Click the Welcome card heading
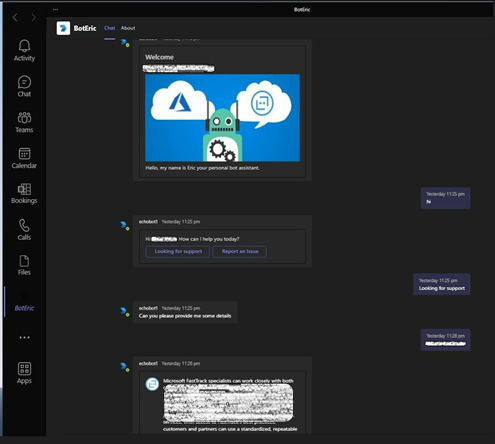This screenshot has width=495, height=444. click(159, 57)
